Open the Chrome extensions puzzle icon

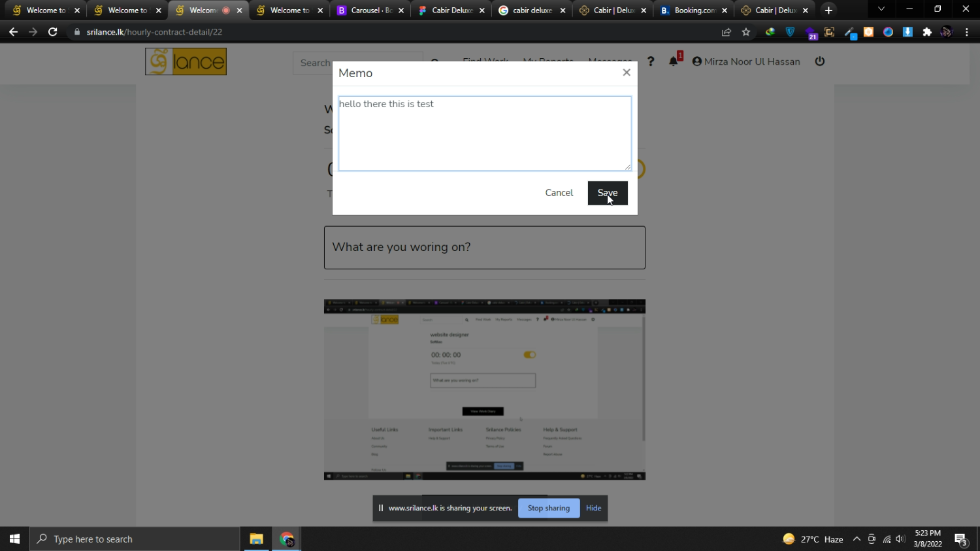926,32
